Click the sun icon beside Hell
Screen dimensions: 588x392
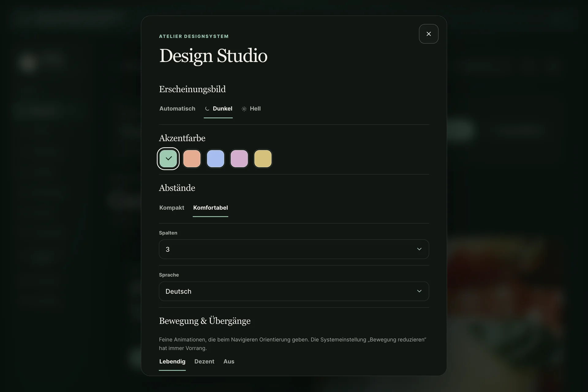tap(244, 109)
